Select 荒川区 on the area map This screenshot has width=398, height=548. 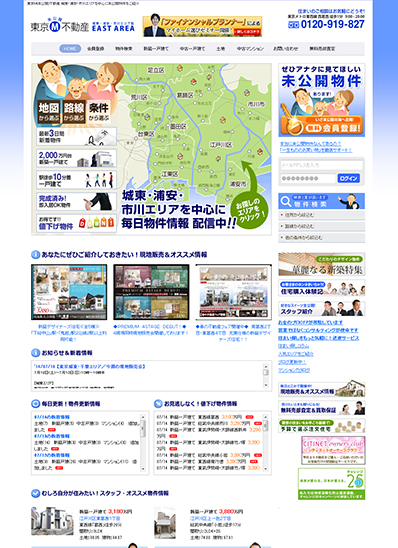(139, 97)
